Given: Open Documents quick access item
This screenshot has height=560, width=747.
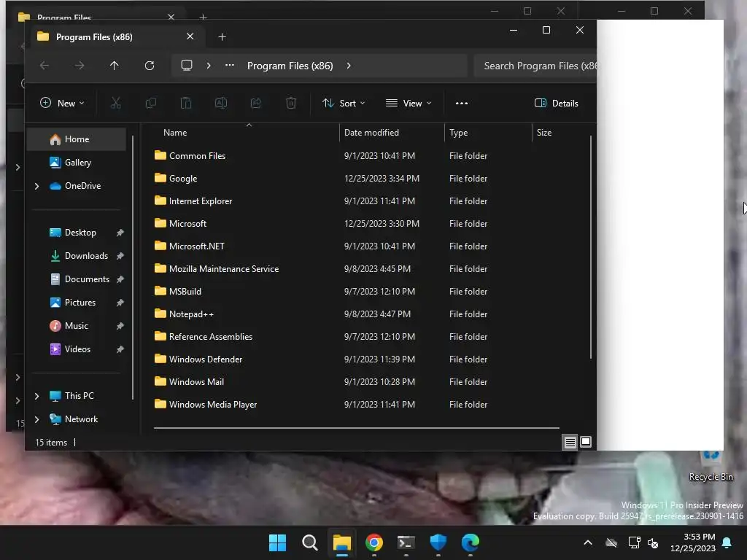Looking at the screenshot, I should [80, 279].
